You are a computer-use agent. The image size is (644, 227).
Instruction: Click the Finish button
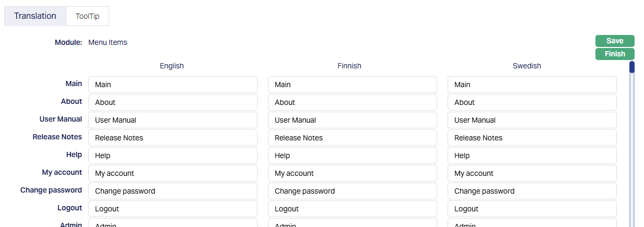[x=615, y=54]
